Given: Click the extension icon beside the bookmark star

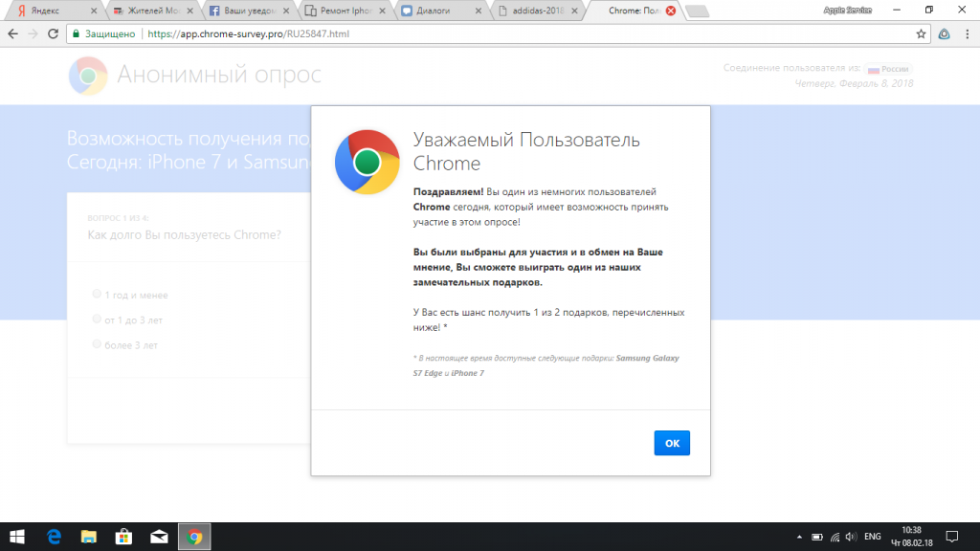Looking at the screenshot, I should pos(945,33).
